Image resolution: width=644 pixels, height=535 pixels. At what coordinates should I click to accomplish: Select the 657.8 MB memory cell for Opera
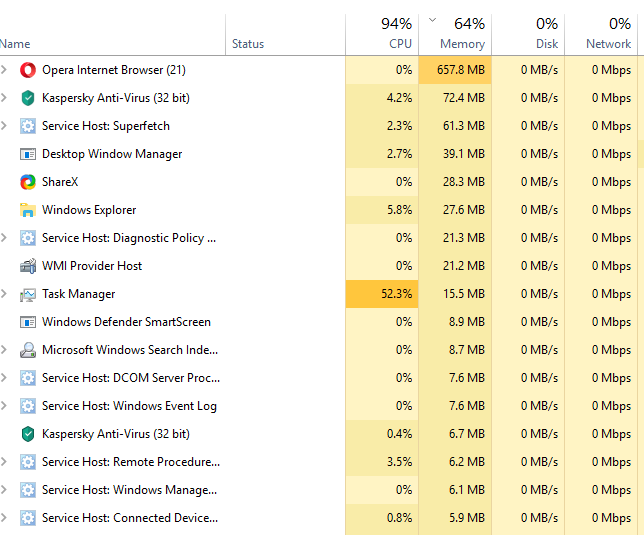(x=460, y=70)
